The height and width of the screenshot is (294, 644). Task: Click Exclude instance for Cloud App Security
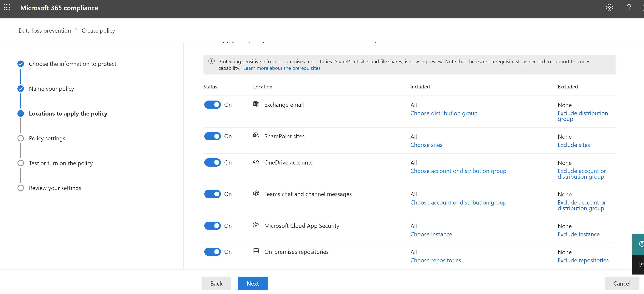click(578, 234)
